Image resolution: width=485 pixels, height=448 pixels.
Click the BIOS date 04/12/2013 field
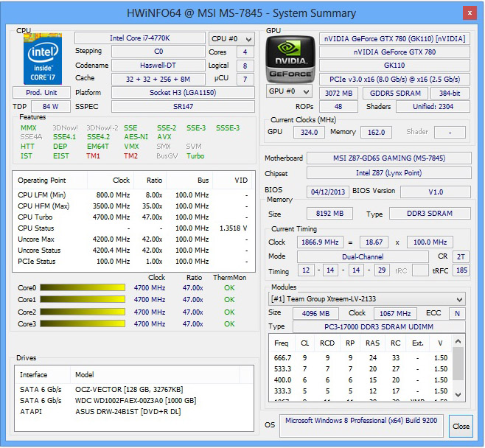tap(328, 192)
